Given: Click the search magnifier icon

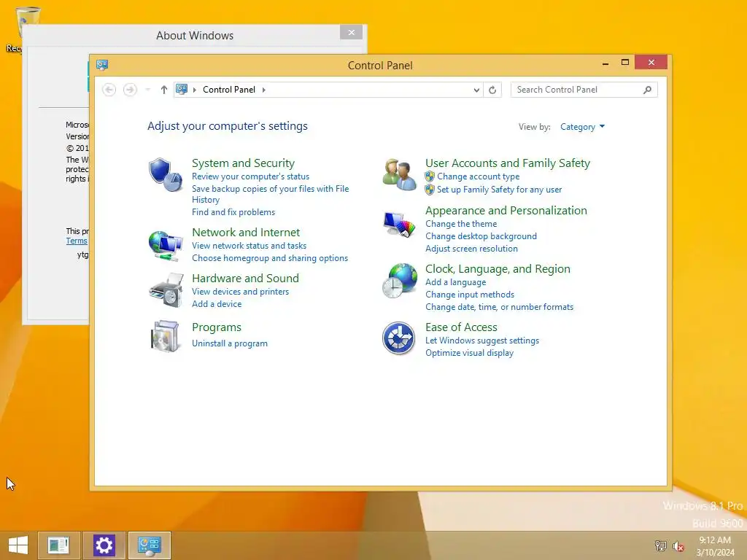Looking at the screenshot, I should (x=647, y=90).
